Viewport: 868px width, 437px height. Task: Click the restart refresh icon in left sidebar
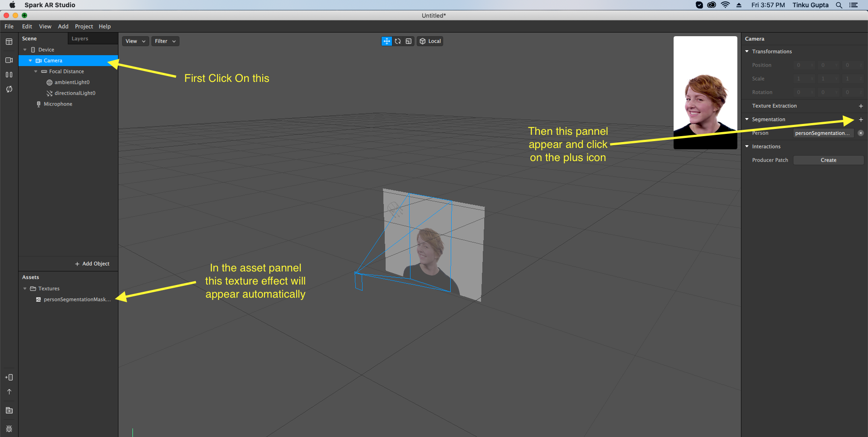[x=9, y=89]
